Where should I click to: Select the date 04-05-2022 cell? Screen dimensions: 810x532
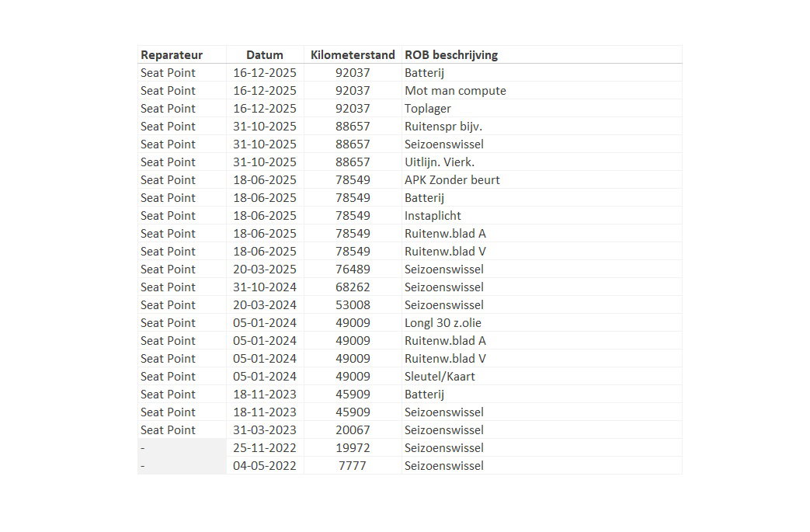tap(265, 466)
